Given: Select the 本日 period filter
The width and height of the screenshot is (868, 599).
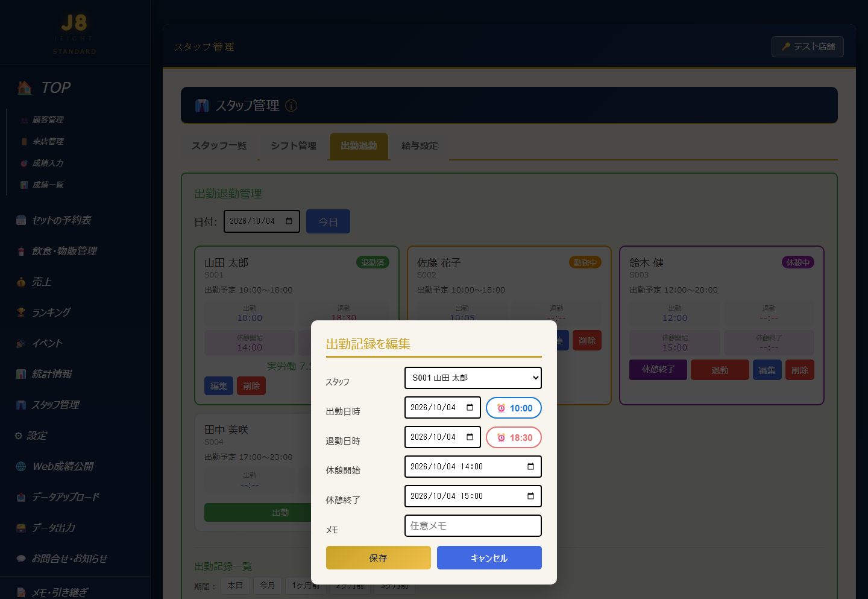Looking at the screenshot, I should pyautogui.click(x=235, y=586).
